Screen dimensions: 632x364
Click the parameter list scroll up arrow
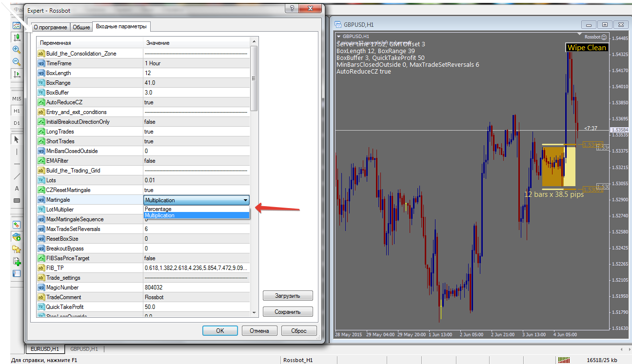click(x=254, y=42)
